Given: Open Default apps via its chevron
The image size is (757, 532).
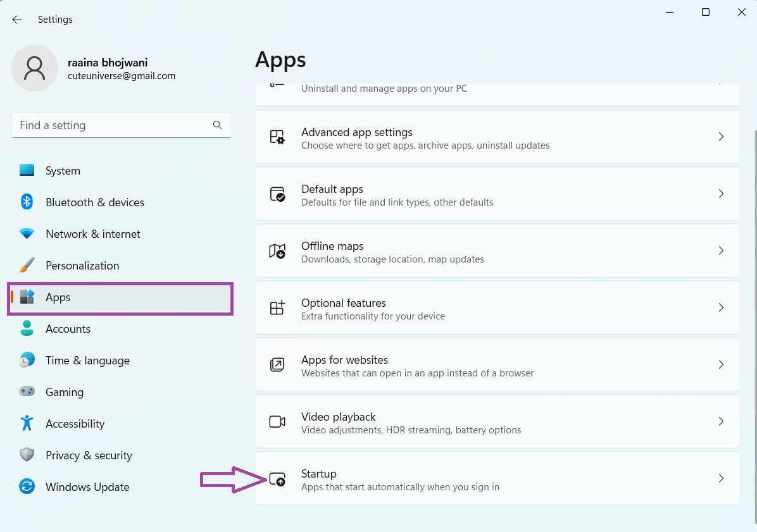Looking at the screenshot, I should (721, 194).
